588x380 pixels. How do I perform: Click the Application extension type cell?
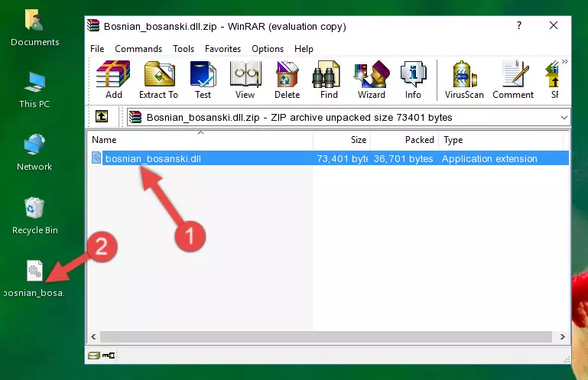(x=489, y=159)
